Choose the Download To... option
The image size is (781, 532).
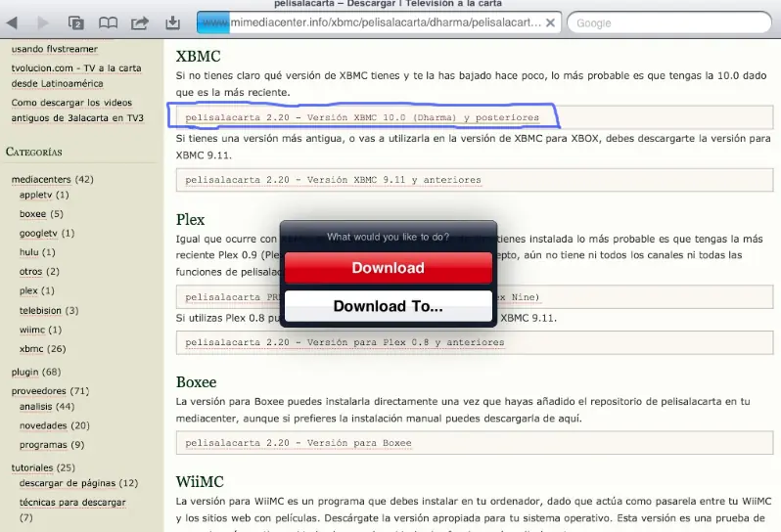[388, 306]
